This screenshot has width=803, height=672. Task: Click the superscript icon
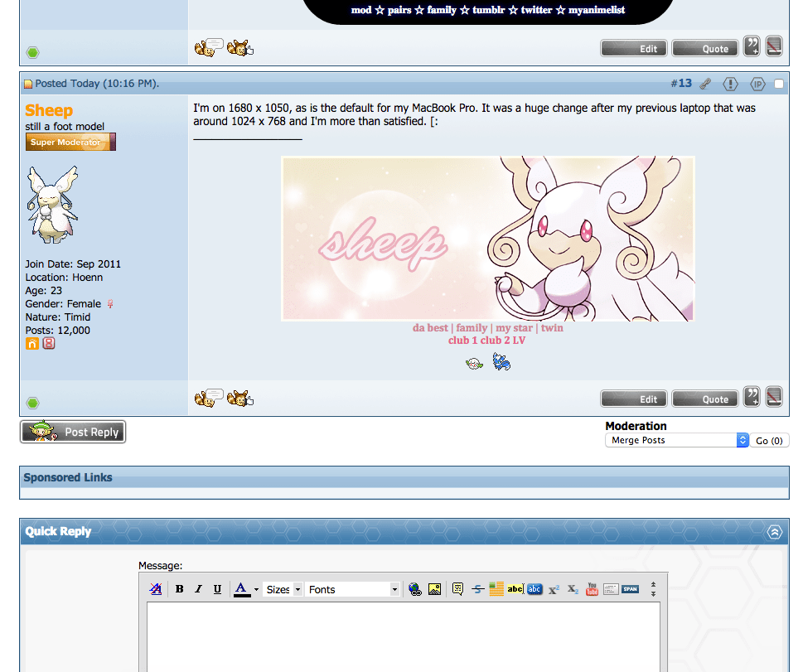click(x=554, y=589)
